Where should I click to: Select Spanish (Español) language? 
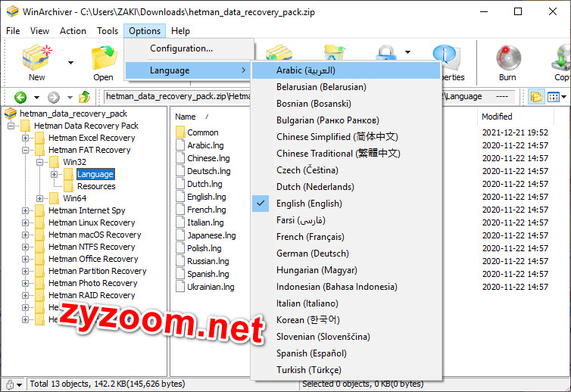[x=346, y=353]
